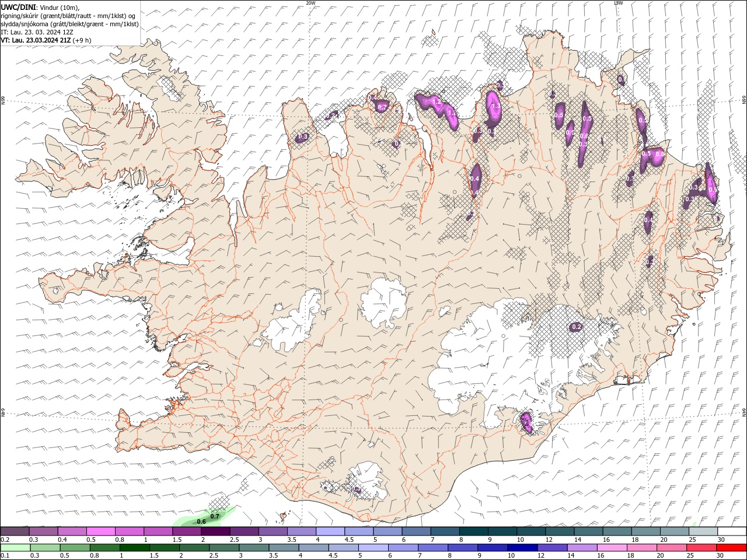Select the grey-green 3 swatch in the rain legend
Screen dimensions: 747x560
[x=254, y=548]
